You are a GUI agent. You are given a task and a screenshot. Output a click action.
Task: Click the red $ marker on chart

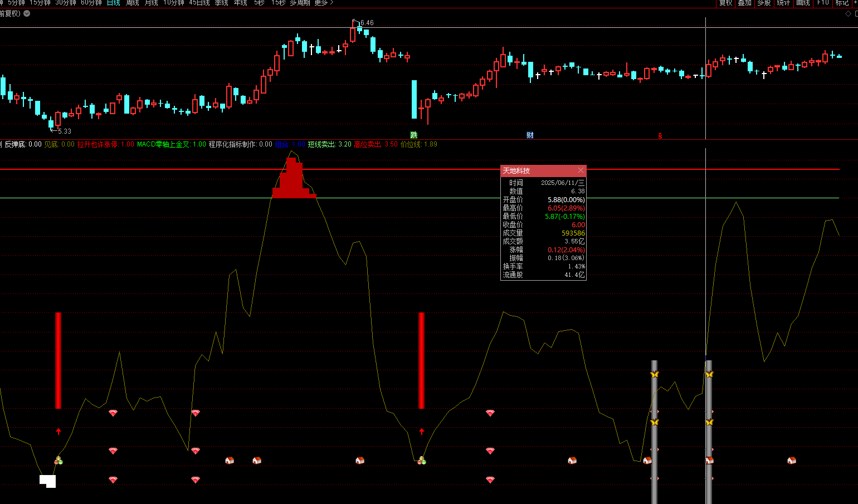tap(660, 136)
